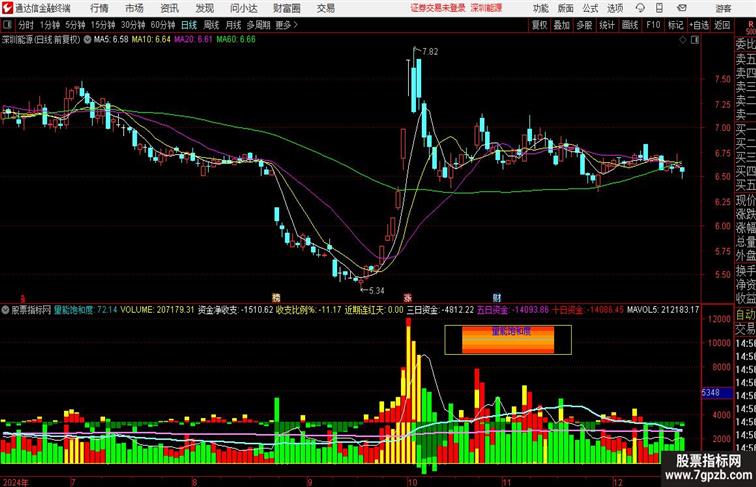Screen dimensions: 756x487
Task: Open the 功能 menu
Action: pos(540,8)
